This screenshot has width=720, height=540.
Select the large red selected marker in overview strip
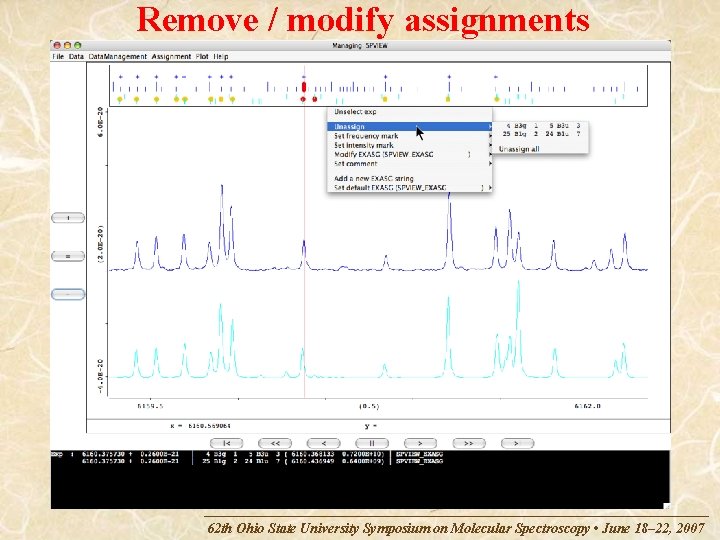pos(304,87)
